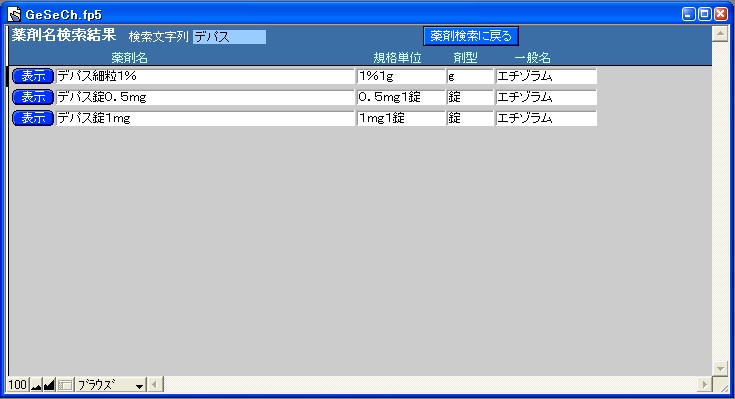
Task: Click the エチゾラム field in first row
Action: 546,76
